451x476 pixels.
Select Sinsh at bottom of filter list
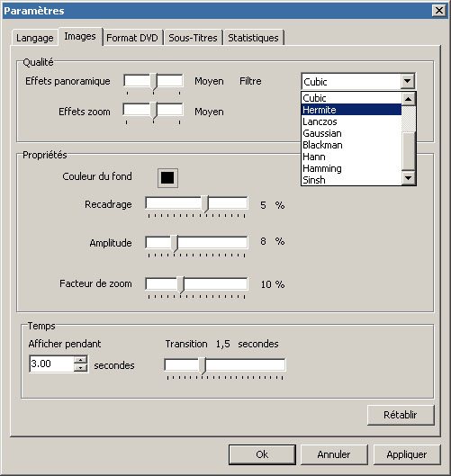[x=351, y=180]
